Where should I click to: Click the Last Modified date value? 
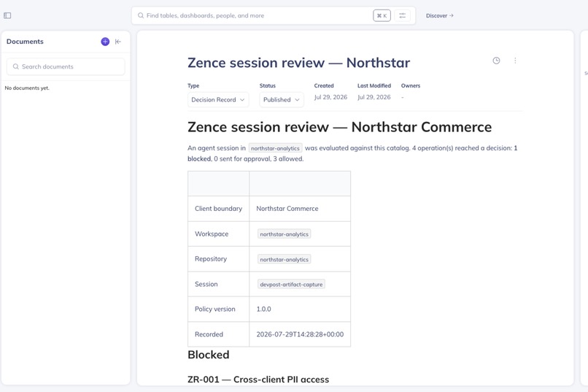pyautogui.click(x=374, y=97)
